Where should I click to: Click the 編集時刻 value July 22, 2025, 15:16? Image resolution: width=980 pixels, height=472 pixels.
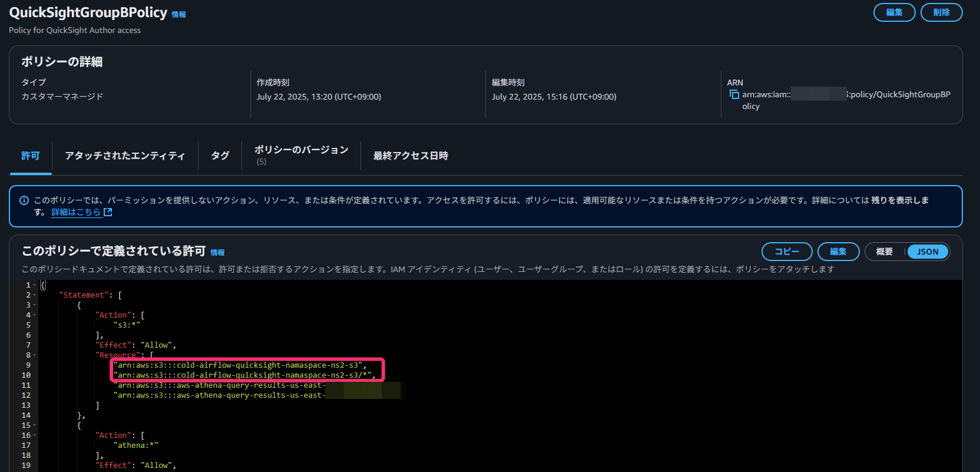pyautogui.click(x=554, y=97)
